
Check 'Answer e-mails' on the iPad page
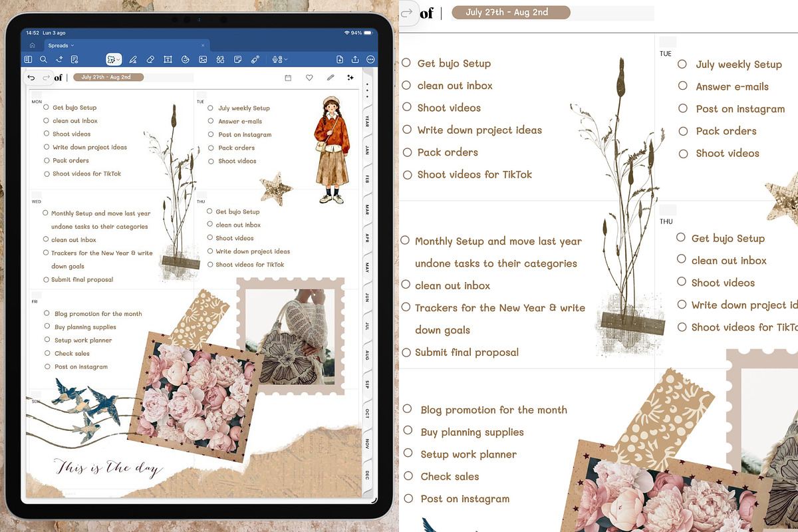(210, 121)
